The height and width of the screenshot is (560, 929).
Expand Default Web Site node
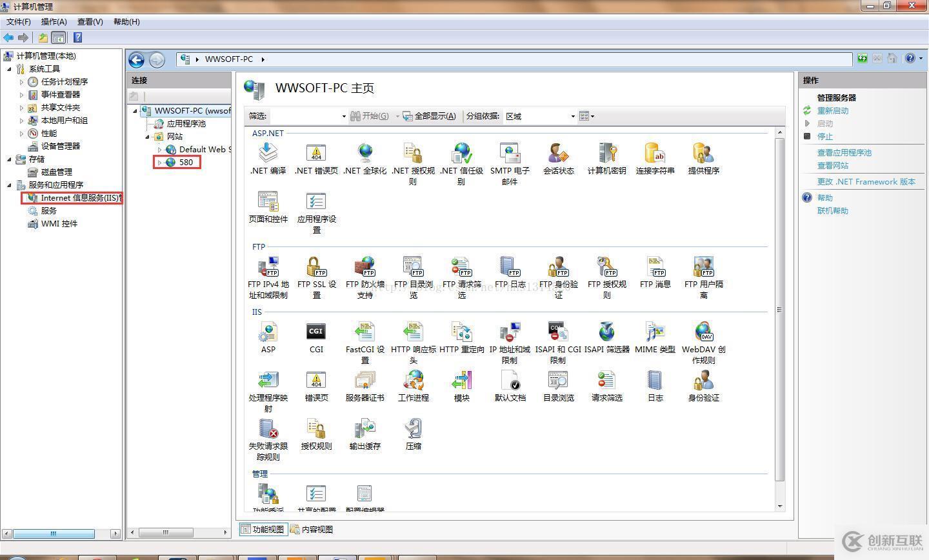point(160,150)
